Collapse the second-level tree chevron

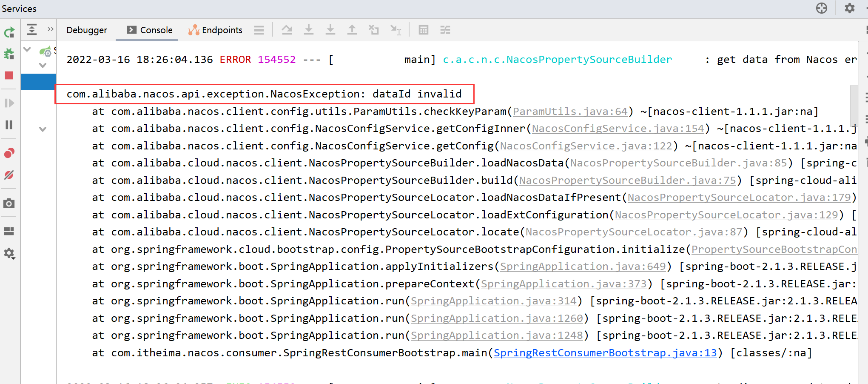(x=43, y=65)
